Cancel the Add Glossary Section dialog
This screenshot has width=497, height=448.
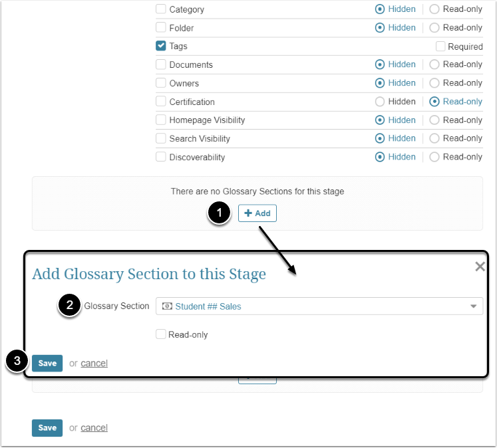94,363
